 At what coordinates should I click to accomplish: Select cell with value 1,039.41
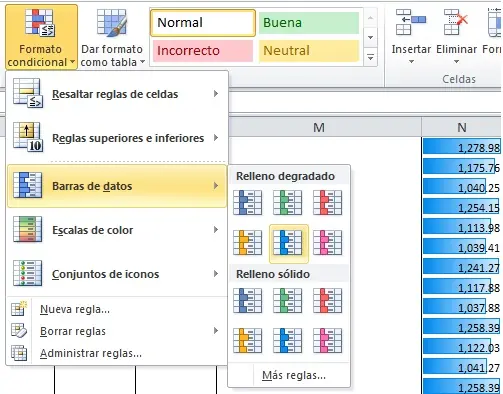[462, 247]
